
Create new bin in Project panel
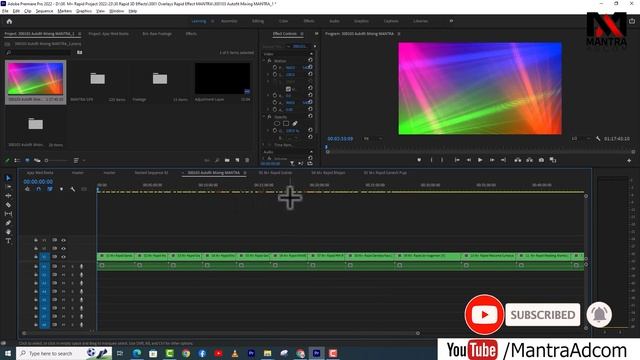227,160
